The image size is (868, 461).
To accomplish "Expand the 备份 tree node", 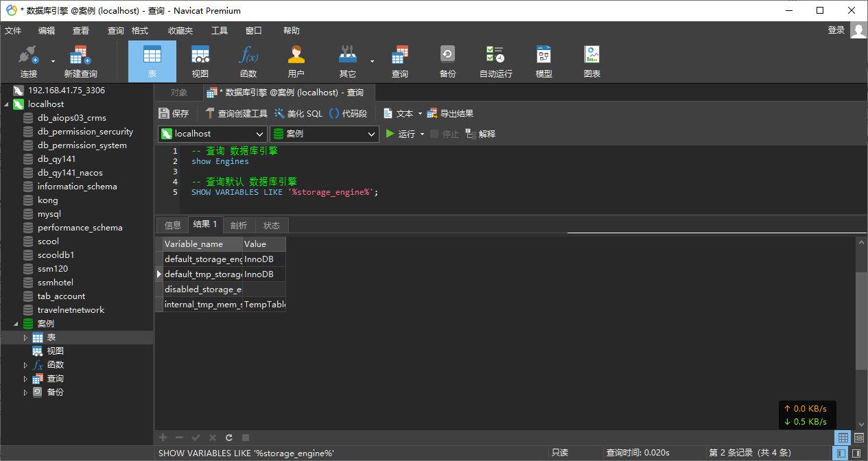I will pos(26,392).
